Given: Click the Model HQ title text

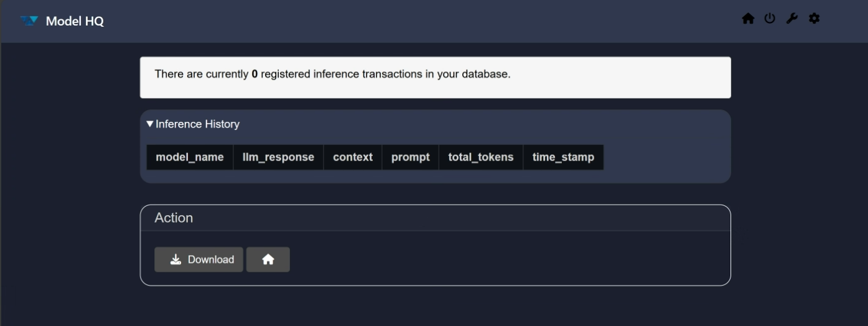Looking at the screenshot, I should coord(75,21).
